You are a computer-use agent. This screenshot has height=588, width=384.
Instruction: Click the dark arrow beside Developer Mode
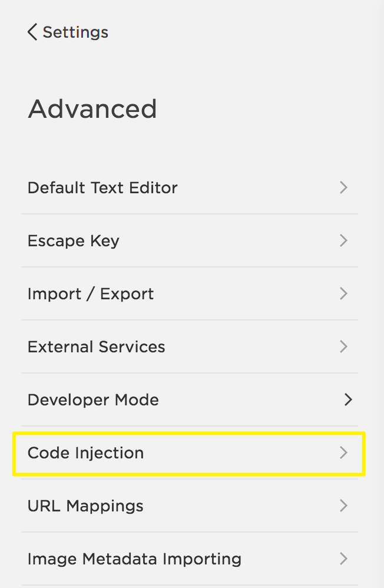click(348, 400)
